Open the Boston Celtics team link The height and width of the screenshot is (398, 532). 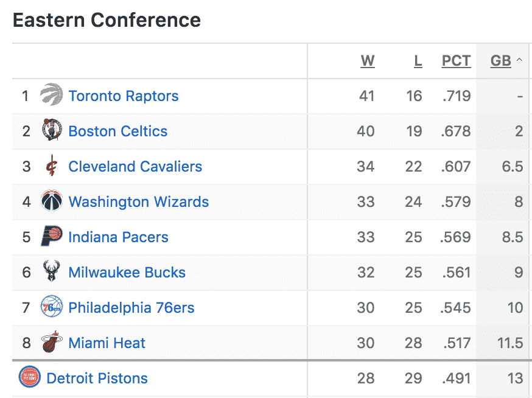pyautogui.click(x=118, y=131)
